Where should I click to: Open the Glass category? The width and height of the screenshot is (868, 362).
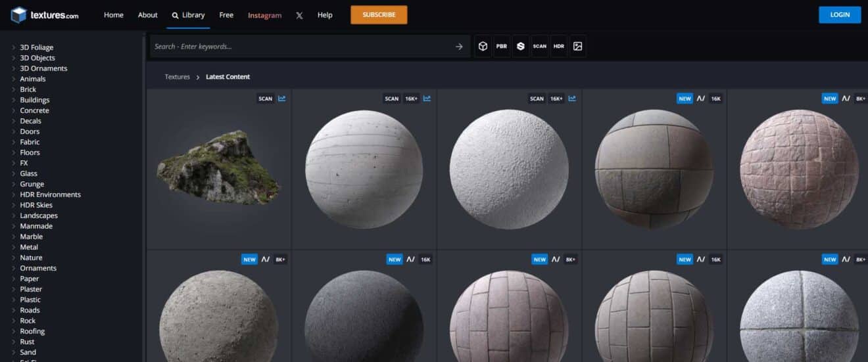[x=28, y=173]
